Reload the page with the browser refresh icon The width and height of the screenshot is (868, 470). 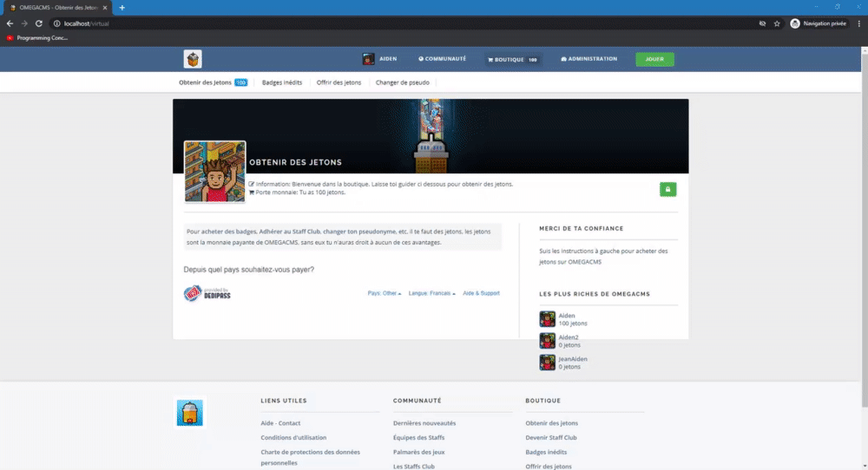point(39,23)
